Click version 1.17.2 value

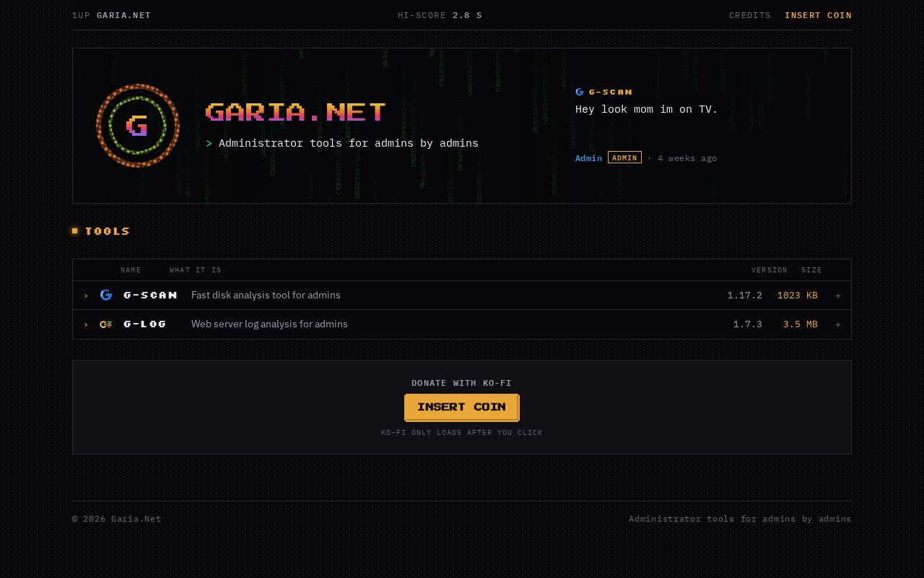pyautogui.click(x=745, y=296)
